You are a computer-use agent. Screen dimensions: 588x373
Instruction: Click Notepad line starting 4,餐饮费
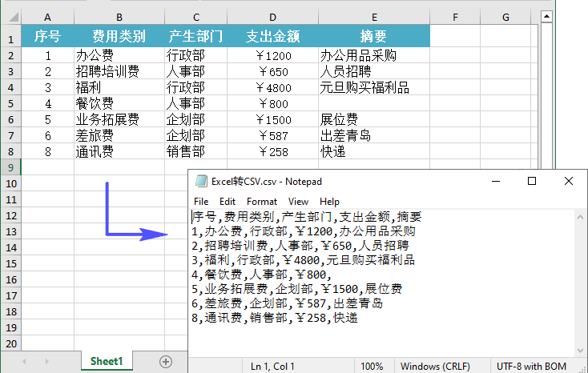point(261,275)
